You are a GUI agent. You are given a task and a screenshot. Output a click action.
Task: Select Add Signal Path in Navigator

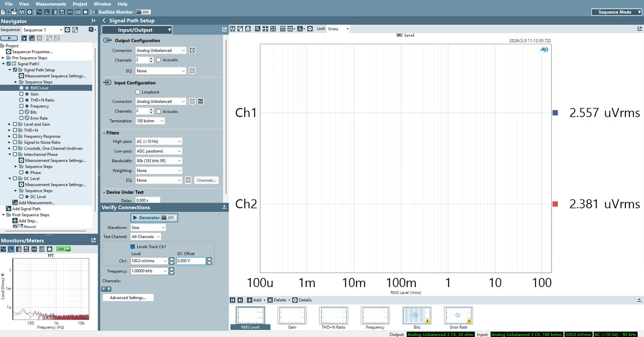pyautogui.click(x=26, y=209)
